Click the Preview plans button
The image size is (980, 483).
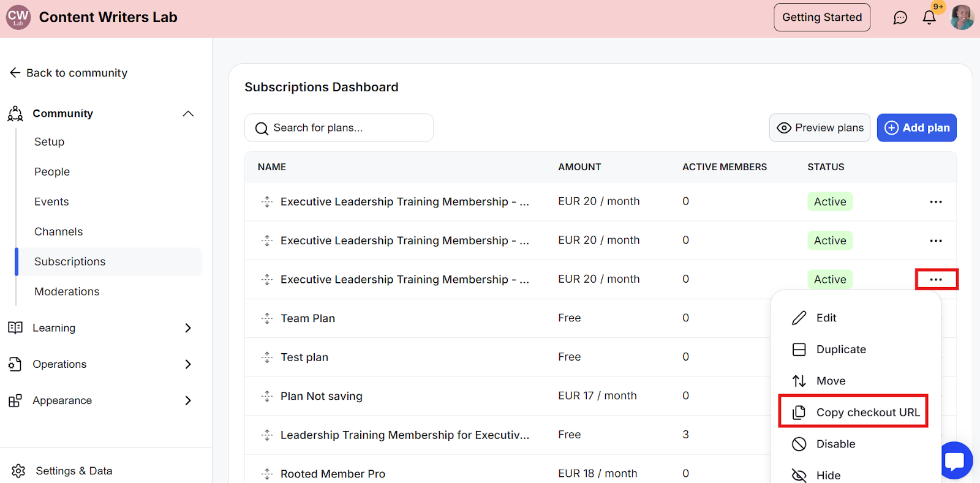tap(820, 128)
